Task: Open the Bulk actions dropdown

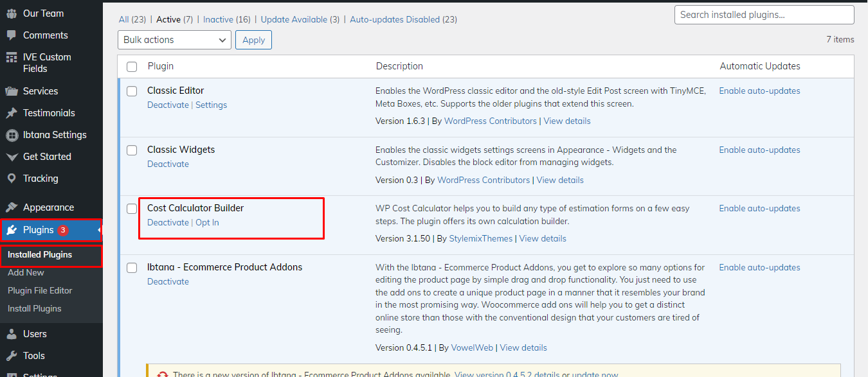Action: pyautogui.click(x=174, y=40)
